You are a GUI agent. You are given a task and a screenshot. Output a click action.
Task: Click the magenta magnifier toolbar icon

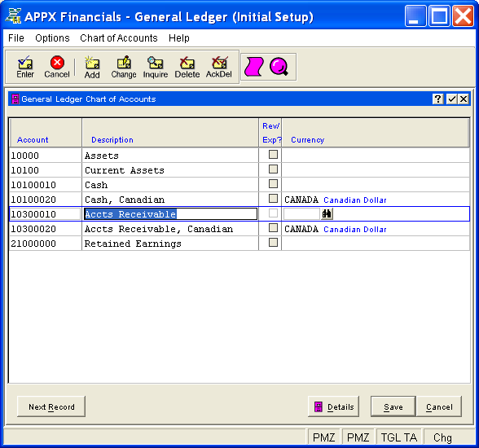coord(279,67)
